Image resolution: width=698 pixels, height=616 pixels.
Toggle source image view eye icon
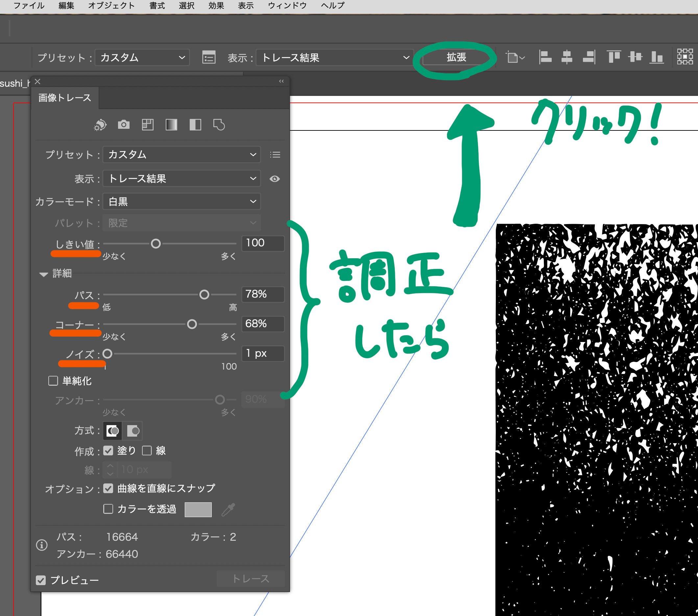coord(275,179)
